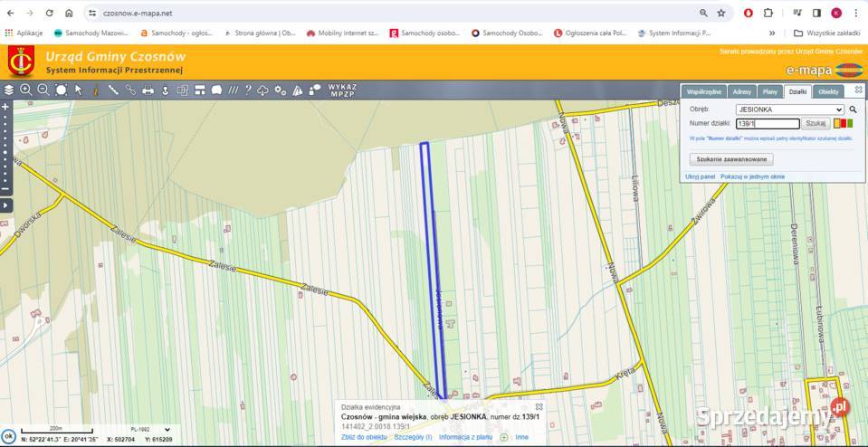Click the Numer działki input field
Screen dimensions: 868x447
(768, 123)
